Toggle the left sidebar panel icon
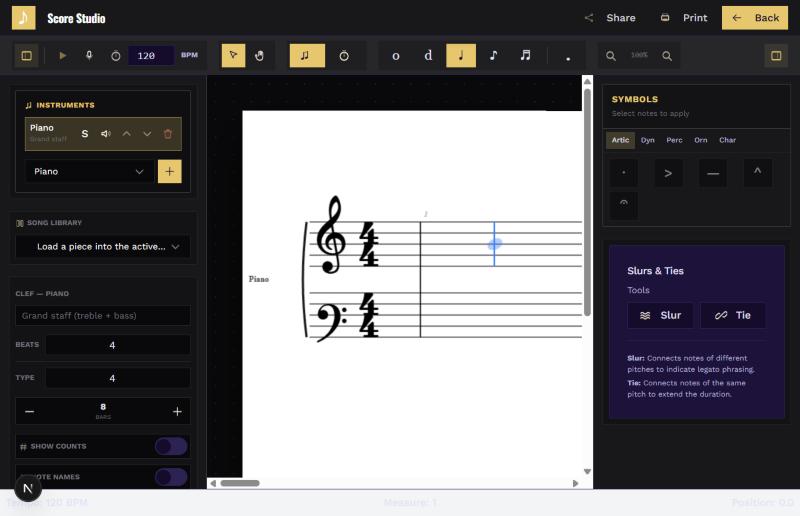This screenshot has width=800, height=516. point(27,56)
